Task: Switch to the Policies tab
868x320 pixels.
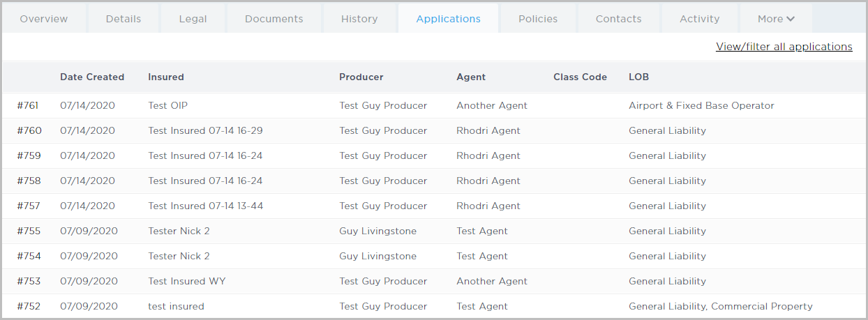Action: 538,19
